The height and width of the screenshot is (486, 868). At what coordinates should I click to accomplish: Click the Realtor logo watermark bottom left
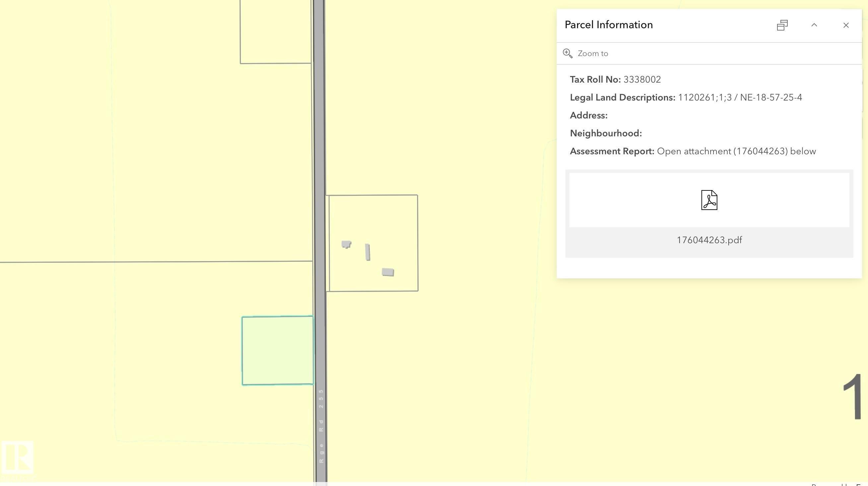(19, 458)
